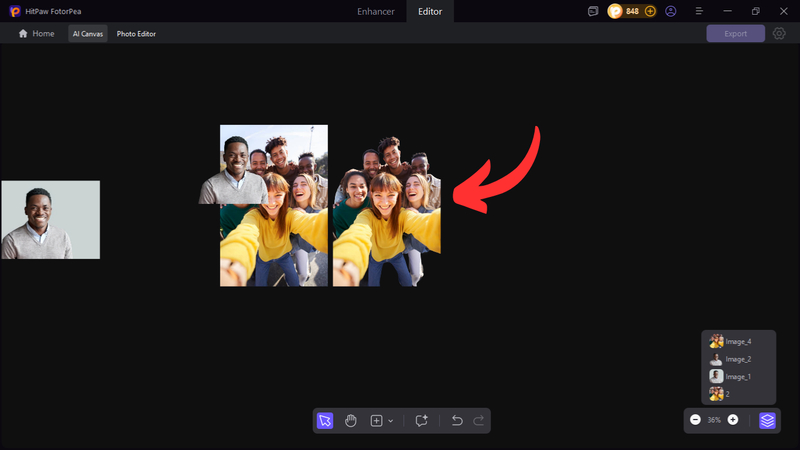The image size is (800, 450).
Task: Open the Photo Editor tab
Action: click(x=136, y=34)
